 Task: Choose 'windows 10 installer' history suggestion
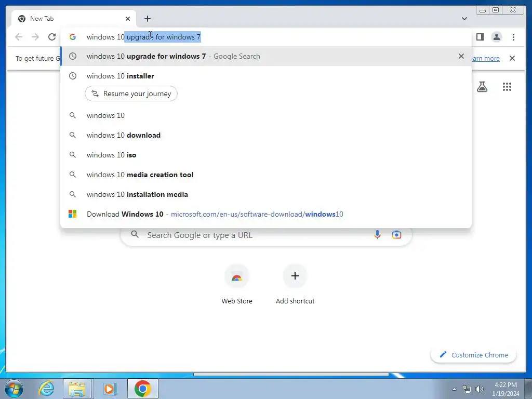click(265, 76)
